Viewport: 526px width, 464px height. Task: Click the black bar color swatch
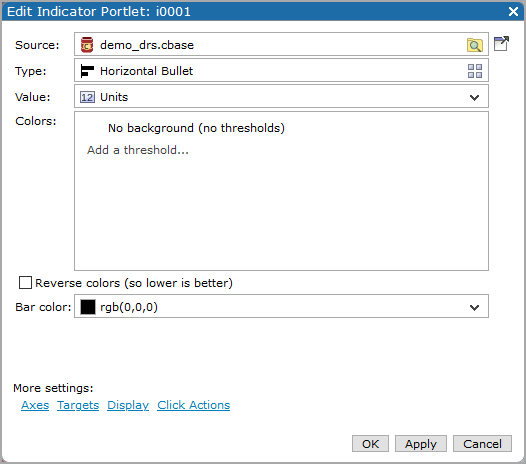click(x=88, y=307)
